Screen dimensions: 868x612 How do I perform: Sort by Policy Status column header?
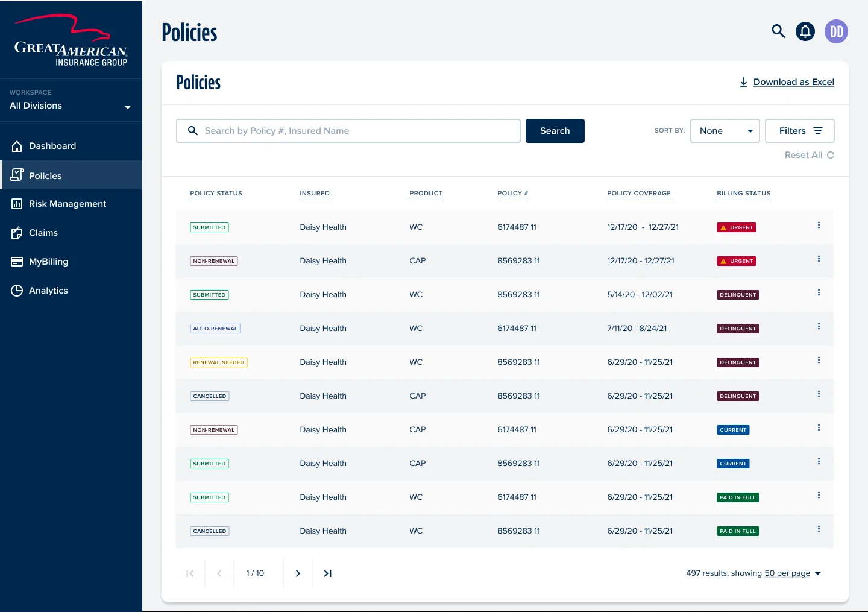[216, 194]
